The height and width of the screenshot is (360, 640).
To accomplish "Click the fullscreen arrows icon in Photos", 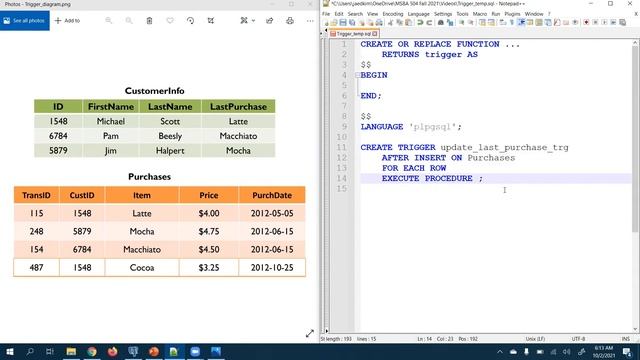I will pyautogui.click(x=310, y=333).
